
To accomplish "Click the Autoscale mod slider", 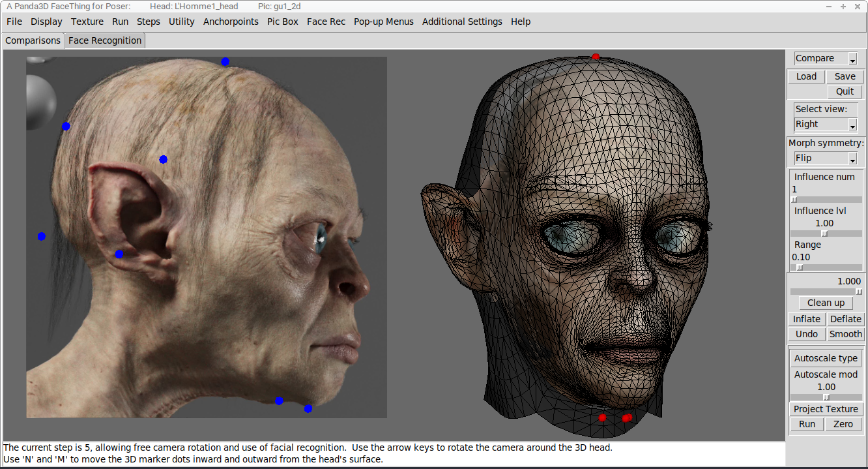I will tap(826, 397).
